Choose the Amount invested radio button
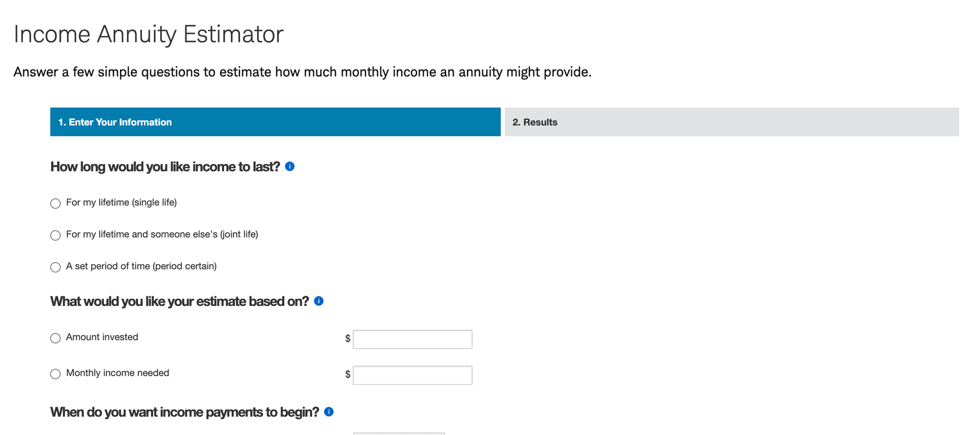The height and width of the screenshot is (435, 980). (x=56, y=338)
